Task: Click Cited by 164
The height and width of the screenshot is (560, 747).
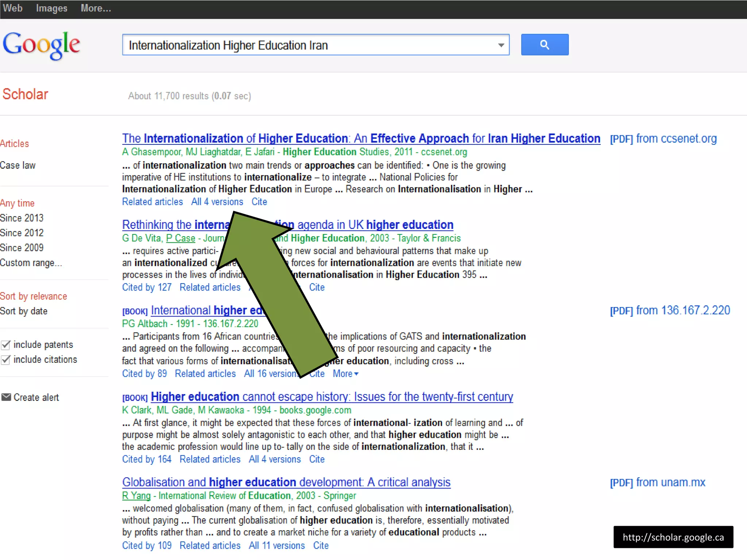Action: coord(147,459)
